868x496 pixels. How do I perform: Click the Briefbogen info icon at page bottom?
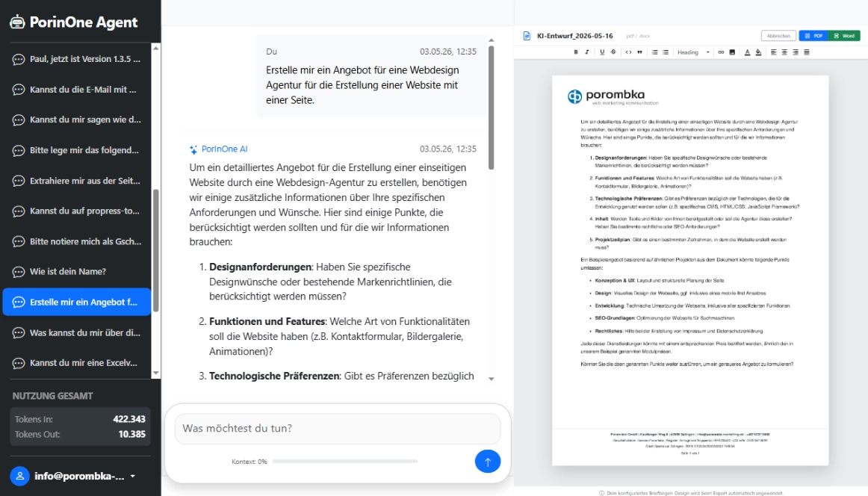[x=602, y=493]
